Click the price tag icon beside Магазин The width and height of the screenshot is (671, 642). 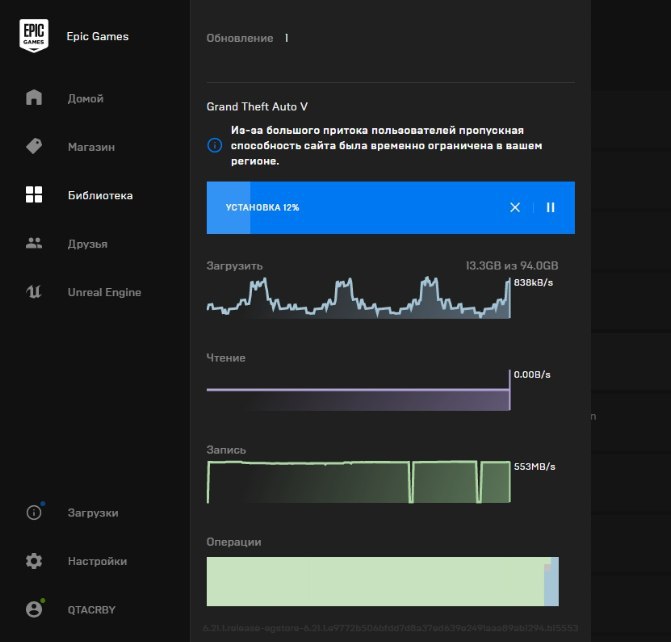click(x=34, y=146)
